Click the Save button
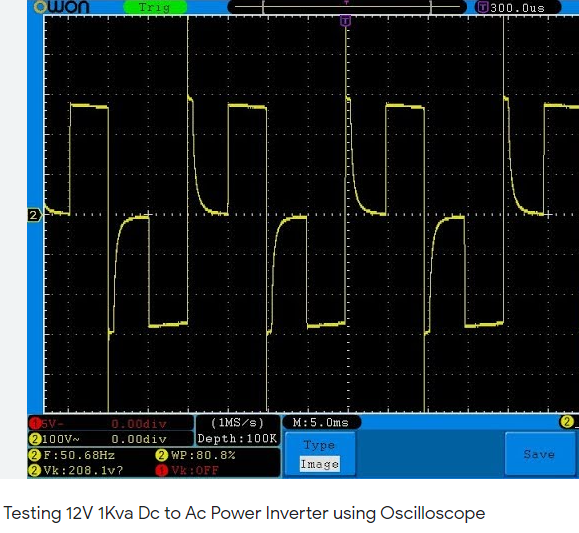 [x=539, y=454]
